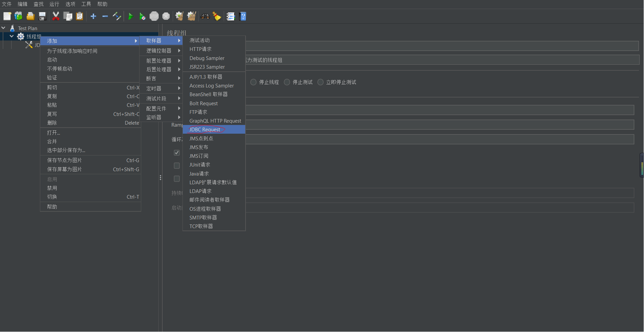Click the 持续 duration input field
644x332 pixels.
coord(440,193)
